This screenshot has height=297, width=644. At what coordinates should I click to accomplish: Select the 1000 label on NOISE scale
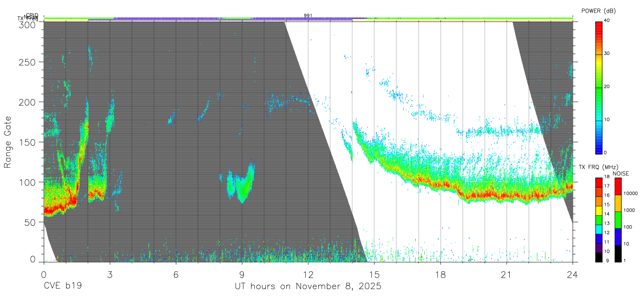point(629,210)
